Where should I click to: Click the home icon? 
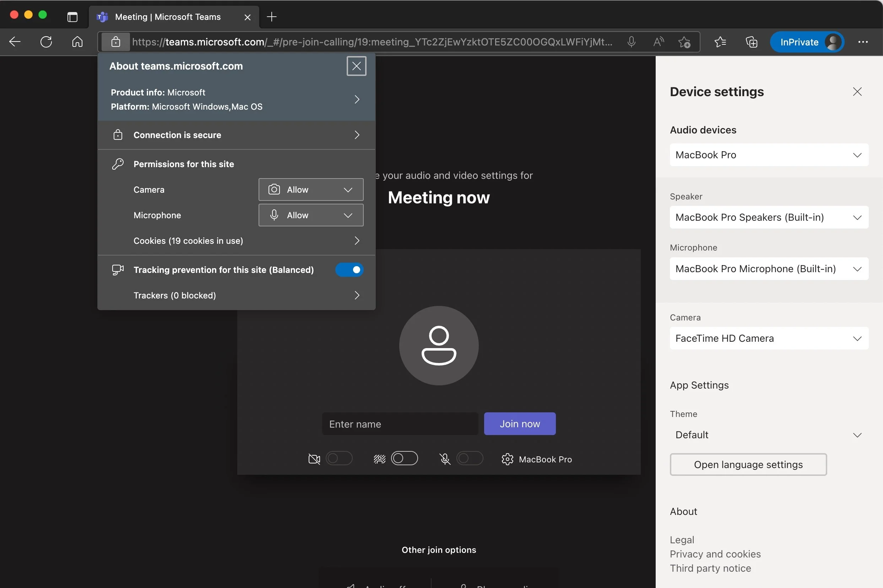[x=77, y=42]
